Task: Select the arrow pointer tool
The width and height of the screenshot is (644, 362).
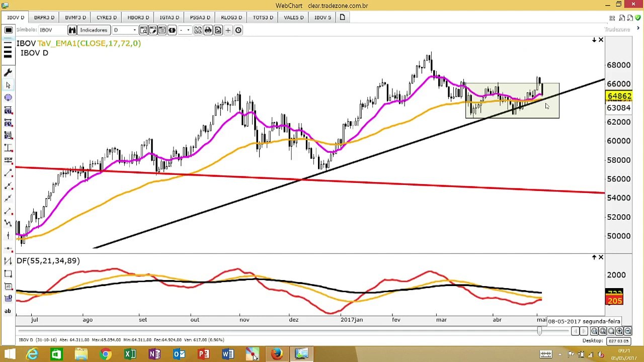Action: pyautogui.click(x=8, y=85)
